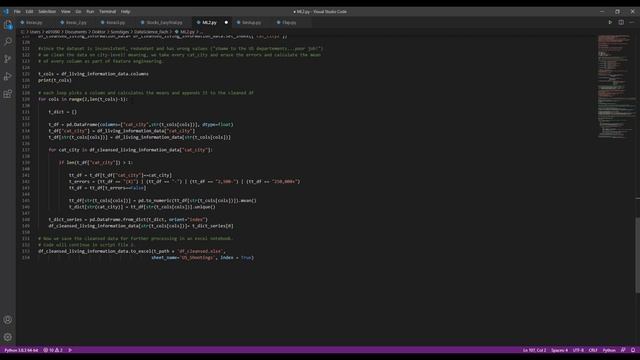Click line number 129 in the gutter
The image size is (640, 360).
pyautogui.click(x=26, y=99)
